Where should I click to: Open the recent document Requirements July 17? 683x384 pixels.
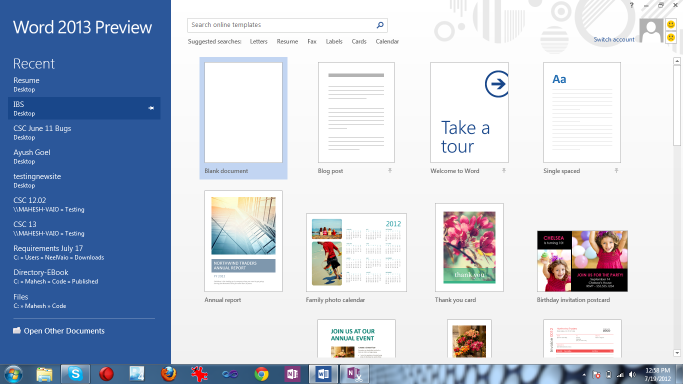(x=84, y=253)
